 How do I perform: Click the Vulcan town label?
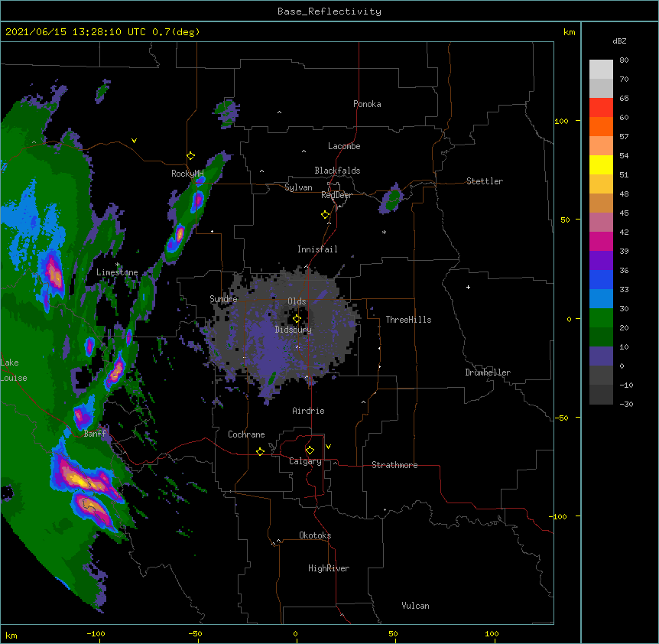point(415,606)
